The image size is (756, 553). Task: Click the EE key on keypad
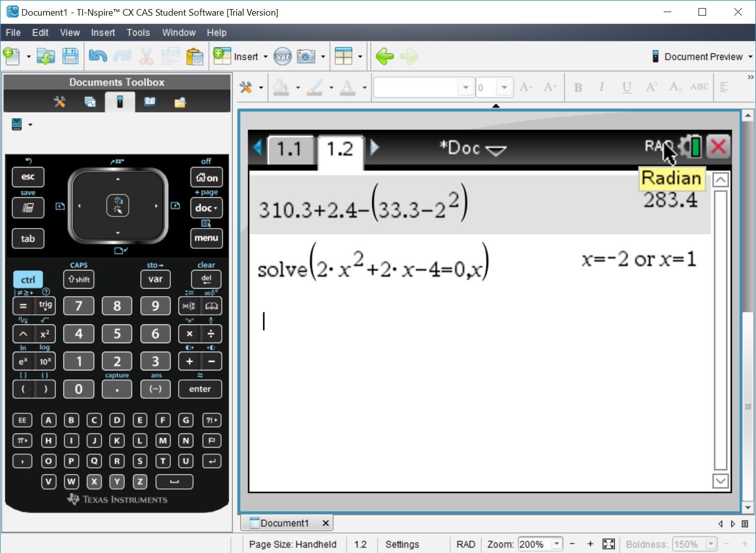coord(22,420)
